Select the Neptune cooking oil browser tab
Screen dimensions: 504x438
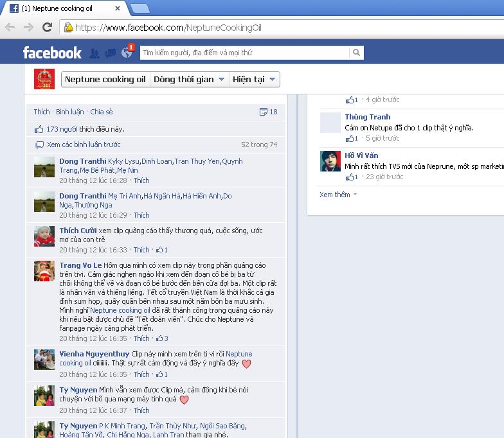coord(64,8)
